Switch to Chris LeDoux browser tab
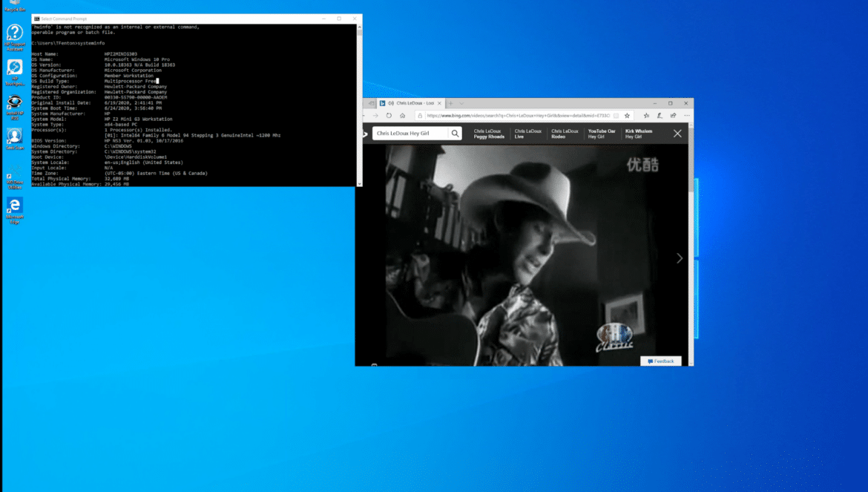This screenshot has height=492, width=868. (411, 103)
